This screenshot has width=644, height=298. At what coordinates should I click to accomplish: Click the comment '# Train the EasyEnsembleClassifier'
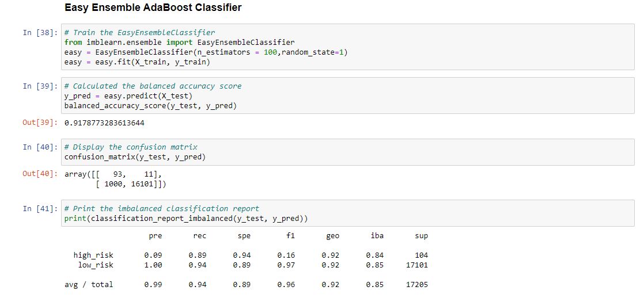(139, 32)
